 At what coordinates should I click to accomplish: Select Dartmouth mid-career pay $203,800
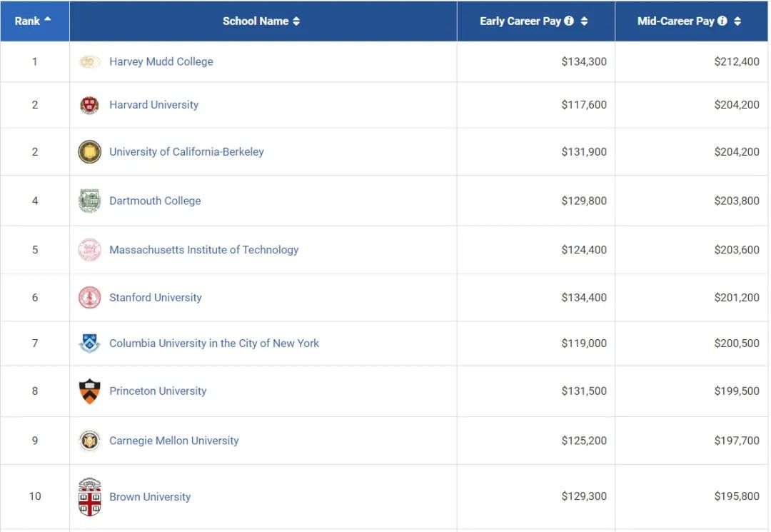click(737, 201)
